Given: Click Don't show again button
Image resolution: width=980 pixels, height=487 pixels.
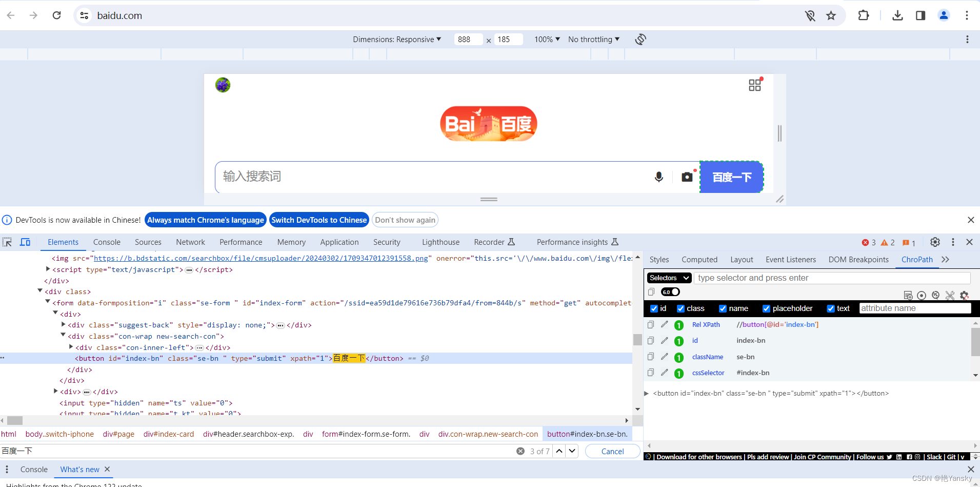Looking at the screenshot, I should click(x=405, y=220).
